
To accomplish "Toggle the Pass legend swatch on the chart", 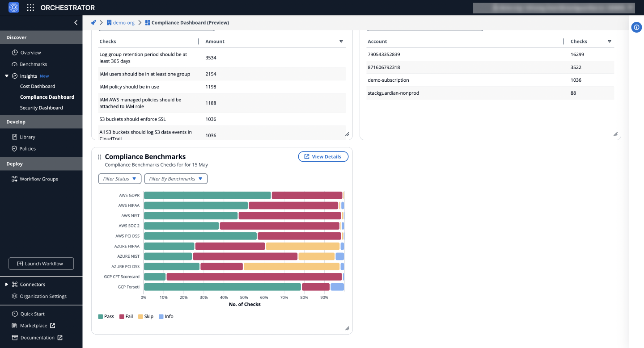I will tap(100, 316).
